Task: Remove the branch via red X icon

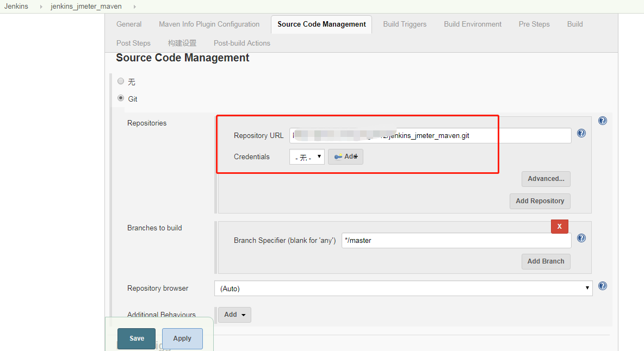Action: tap(560, 226)
